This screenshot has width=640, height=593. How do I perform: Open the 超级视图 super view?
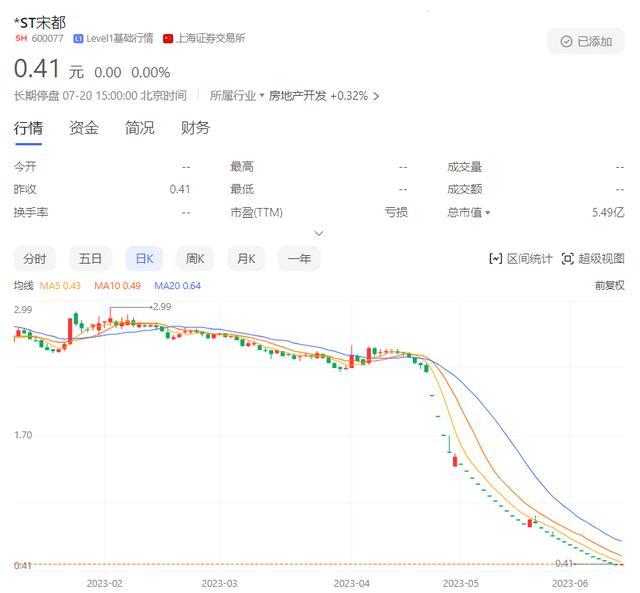point(593,259)
